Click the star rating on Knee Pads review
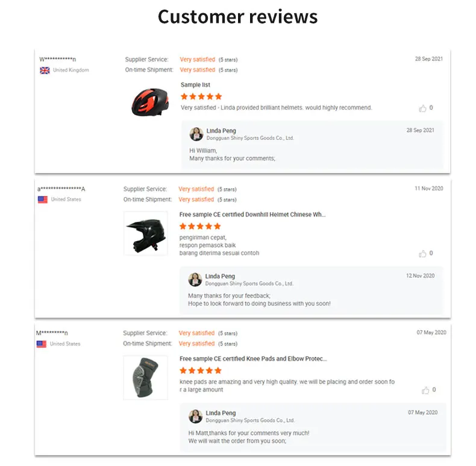Viewport: 476px width, 466px height. pyautogui.click(x=201, y=371)
